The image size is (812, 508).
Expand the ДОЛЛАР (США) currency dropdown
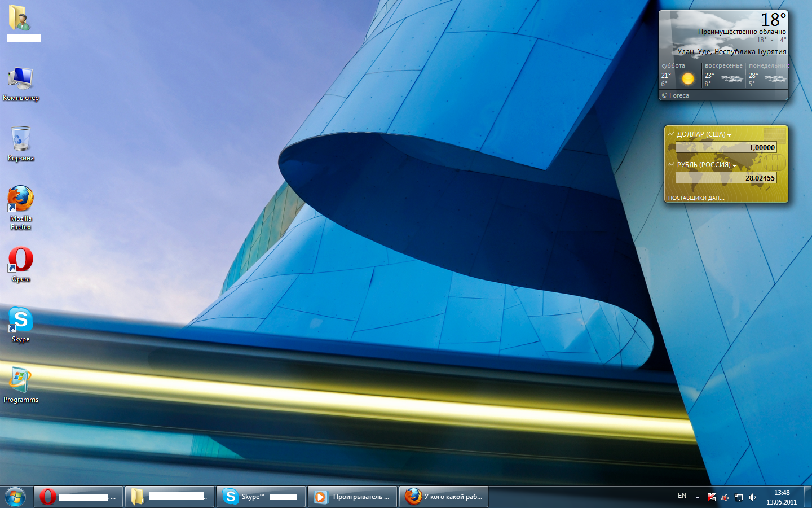coord(729,135)
